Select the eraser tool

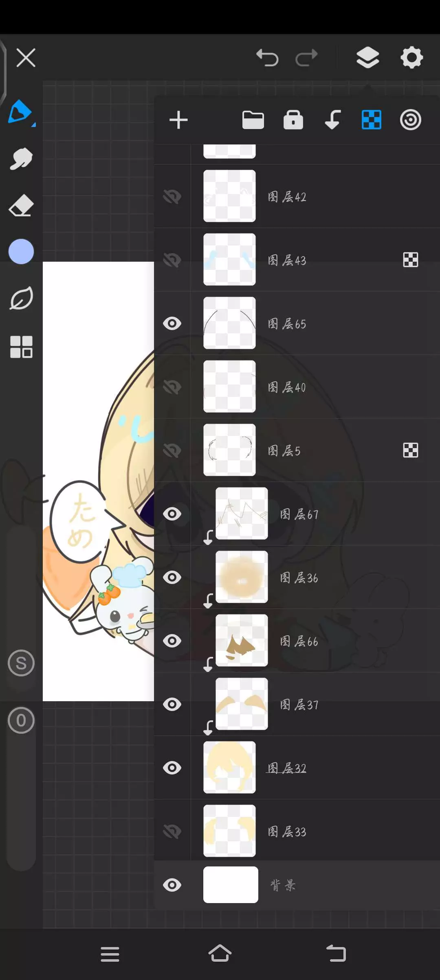[x=21, y=205]
